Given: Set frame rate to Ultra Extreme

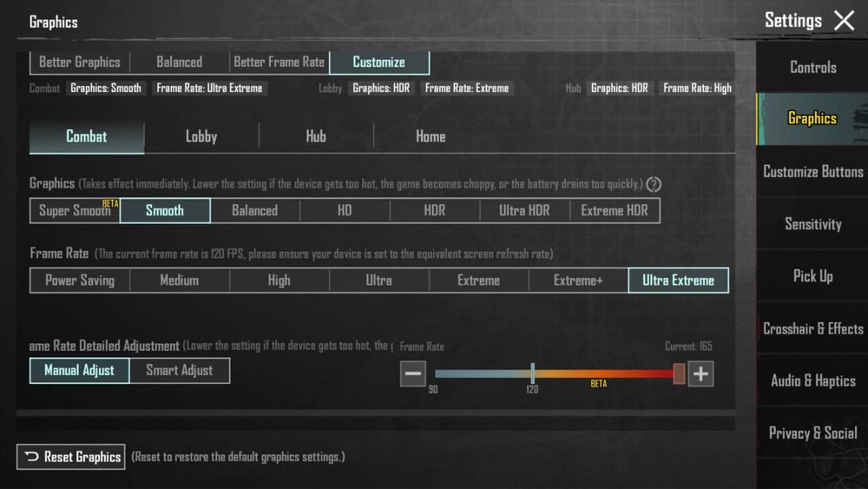Looking at the screenshot, I should (678, 281).
